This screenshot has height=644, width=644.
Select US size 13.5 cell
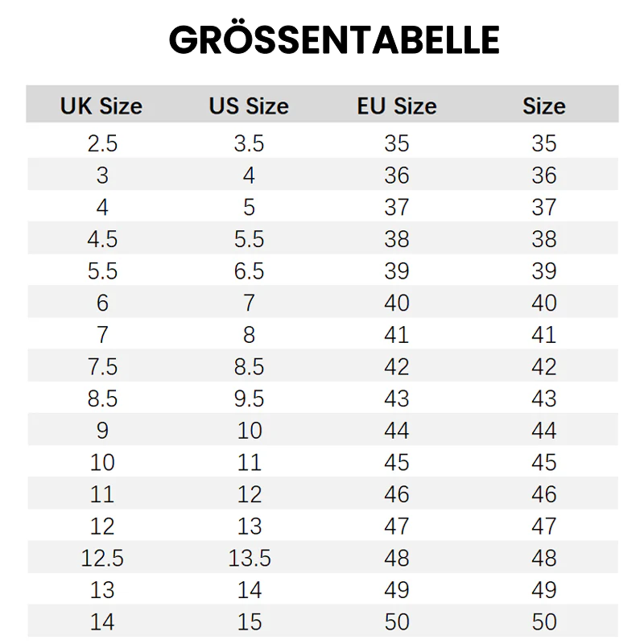tap(249, 558)
